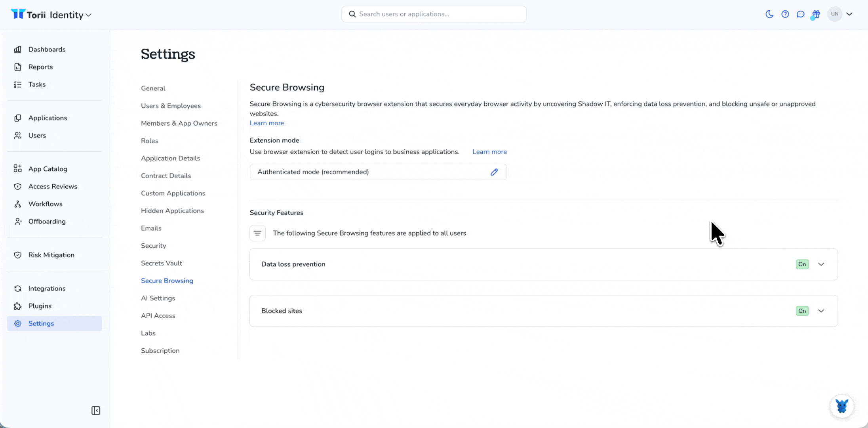
Task: Open AI Settings tab
Action: (158, 298)
